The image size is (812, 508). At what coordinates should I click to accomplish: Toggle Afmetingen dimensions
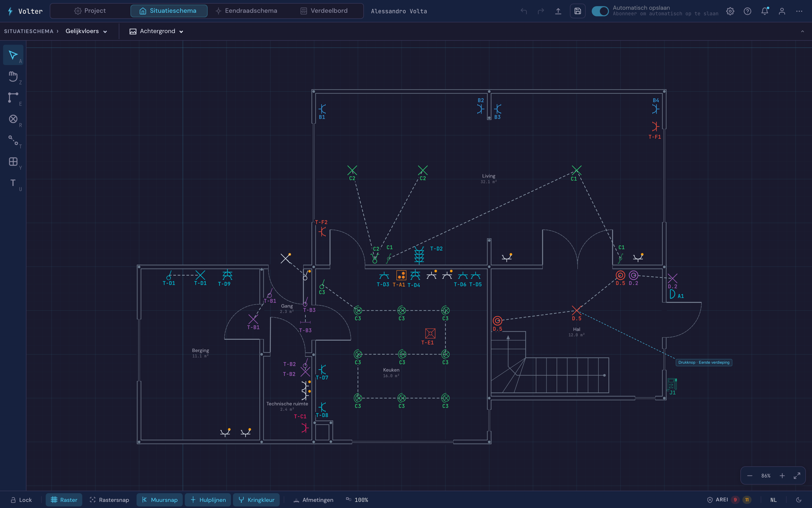[x=313, y=500]
